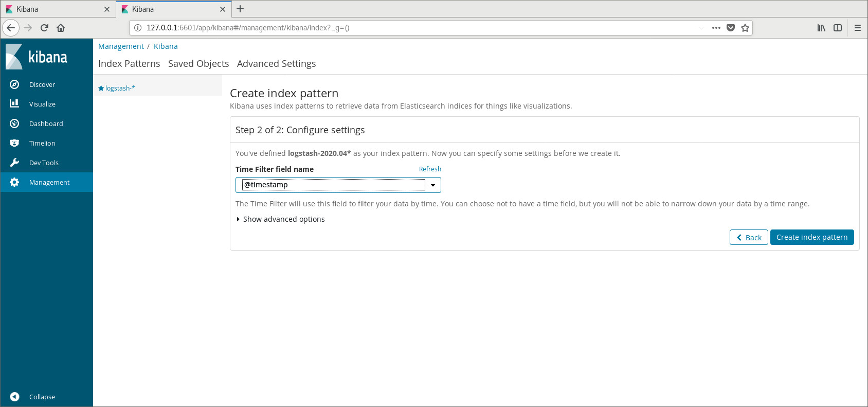Image resolution: width=868 pixels, height=407 pixels.
Task: Open Advanced Settings tab
Action: tap(277, 64)
